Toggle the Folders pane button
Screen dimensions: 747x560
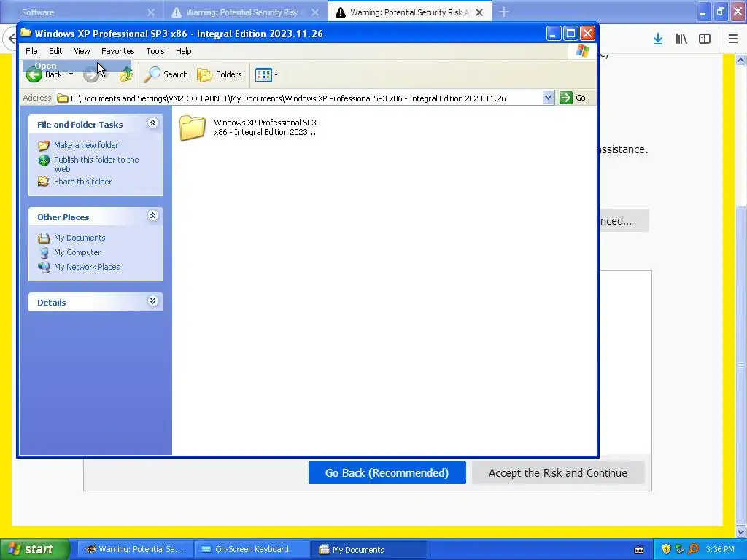[x=220, y=74]
